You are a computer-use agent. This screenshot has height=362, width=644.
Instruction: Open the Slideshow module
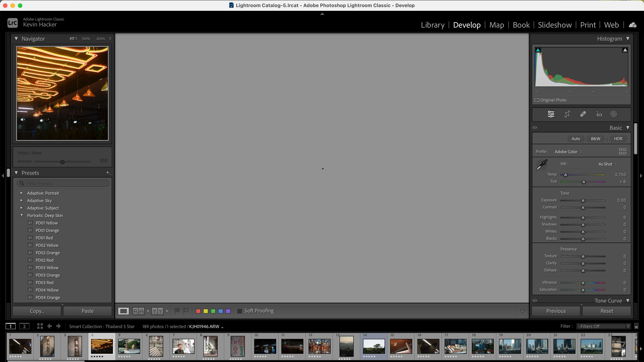pos(555,25)
